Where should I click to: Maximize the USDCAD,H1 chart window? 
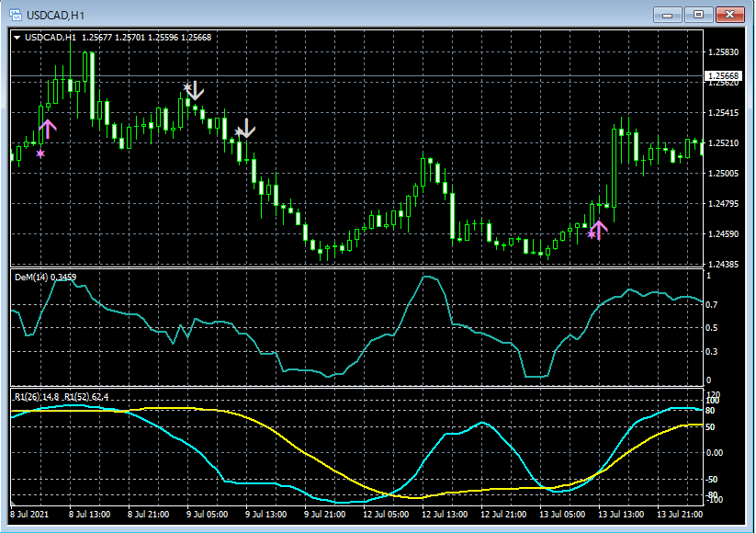point(698,15)
